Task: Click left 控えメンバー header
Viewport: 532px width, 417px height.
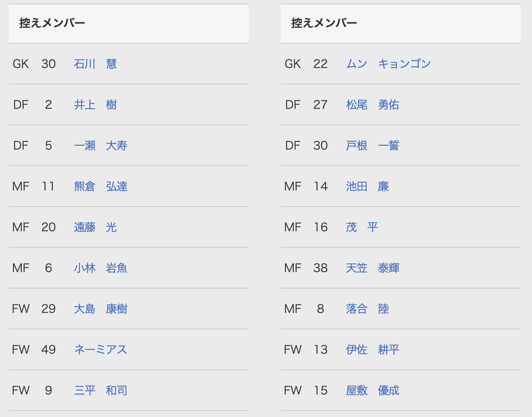Action: pos(52,23)
